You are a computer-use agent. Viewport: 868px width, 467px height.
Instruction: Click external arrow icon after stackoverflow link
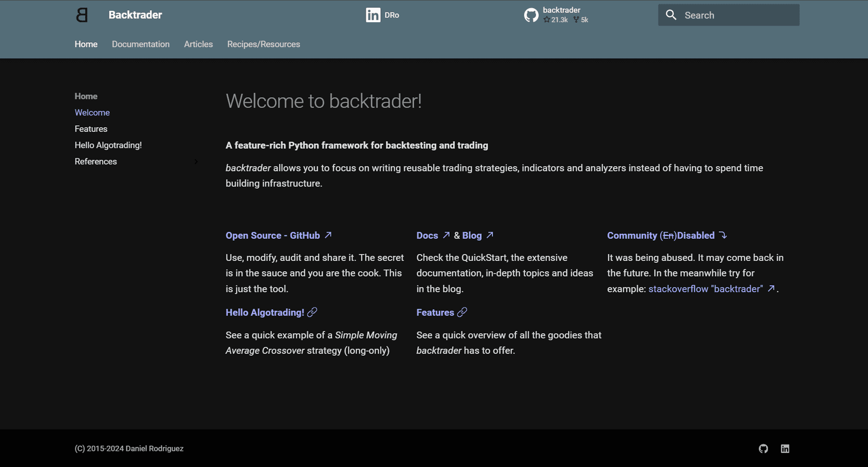point(771,289)
